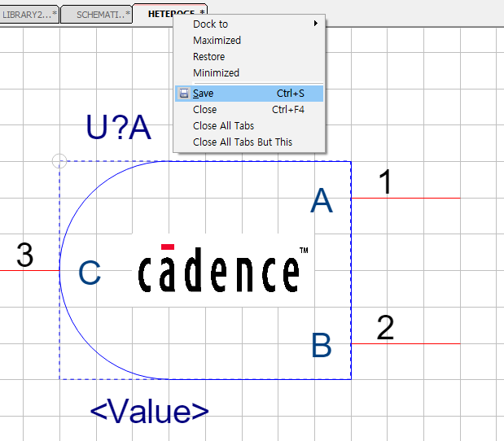Click pin number 1 label

(385, 181)
